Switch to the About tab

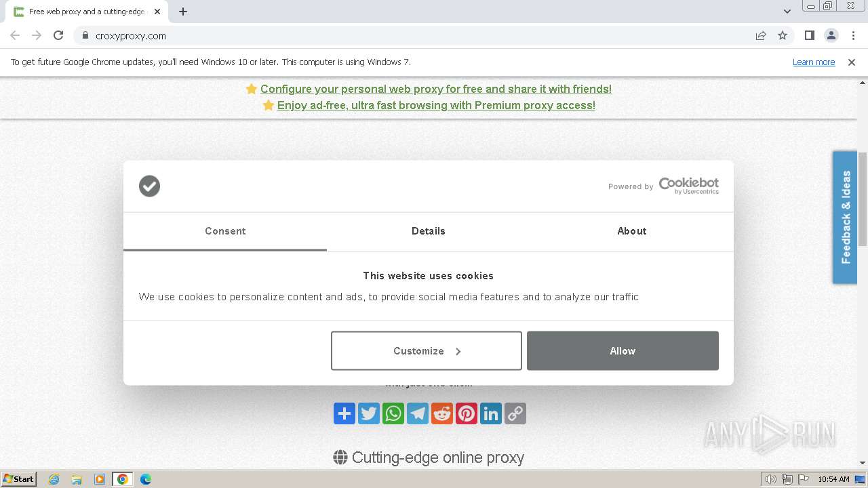point(632,231)
